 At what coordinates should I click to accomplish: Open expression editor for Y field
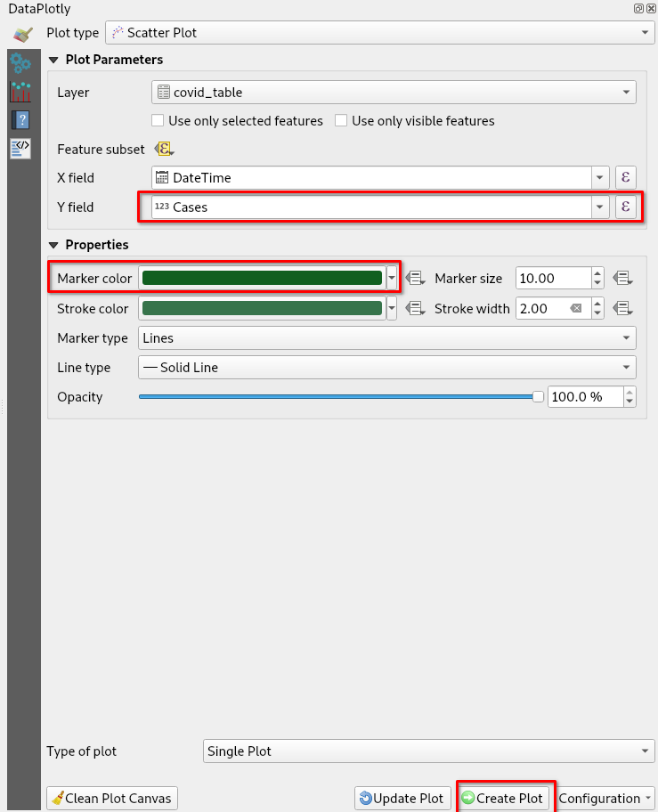pos(626,207)
